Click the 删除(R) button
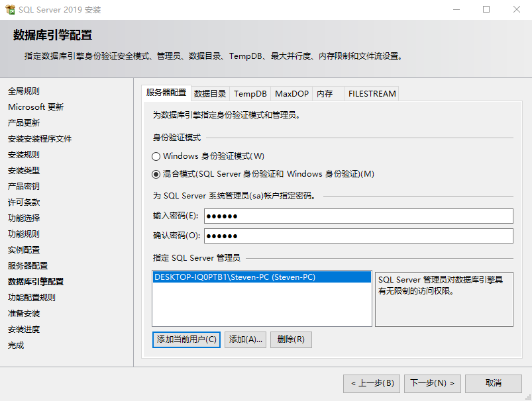Viewport: 532px width, 401px height. point(291,339)
